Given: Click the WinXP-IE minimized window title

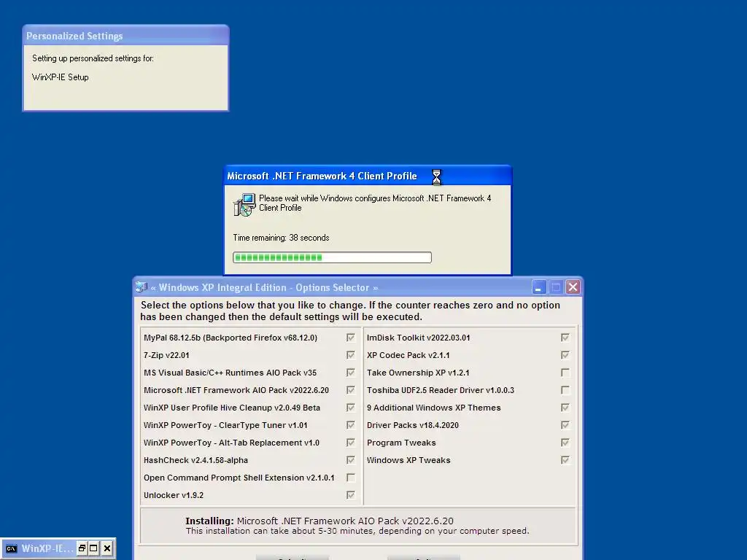Looking at the screenshot, I should tap(47, 548).
